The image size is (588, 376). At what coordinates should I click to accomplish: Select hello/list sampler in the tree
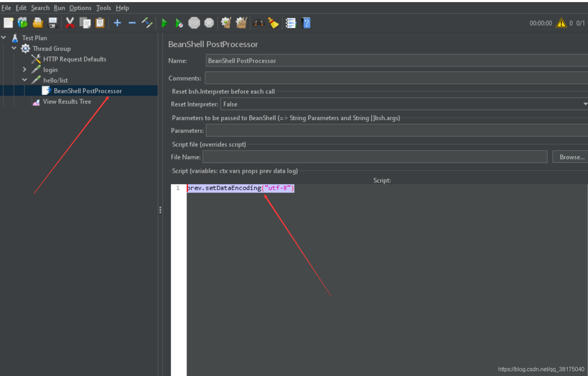tap(55, 80)
